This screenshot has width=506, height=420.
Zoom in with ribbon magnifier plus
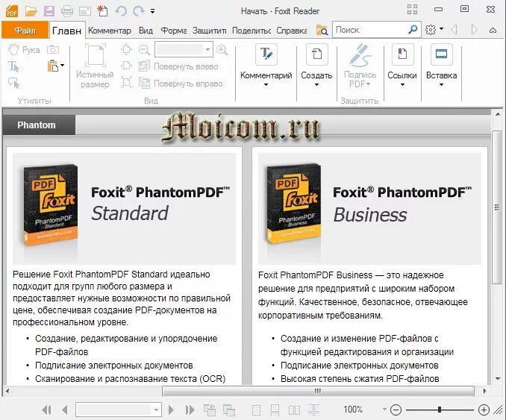[222, 50]
